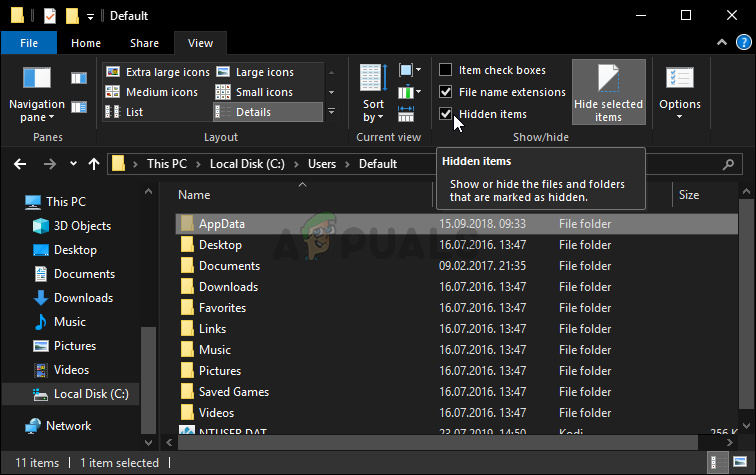
Task: Open the Add columns dropdown icon
Action: click(409, 92)
